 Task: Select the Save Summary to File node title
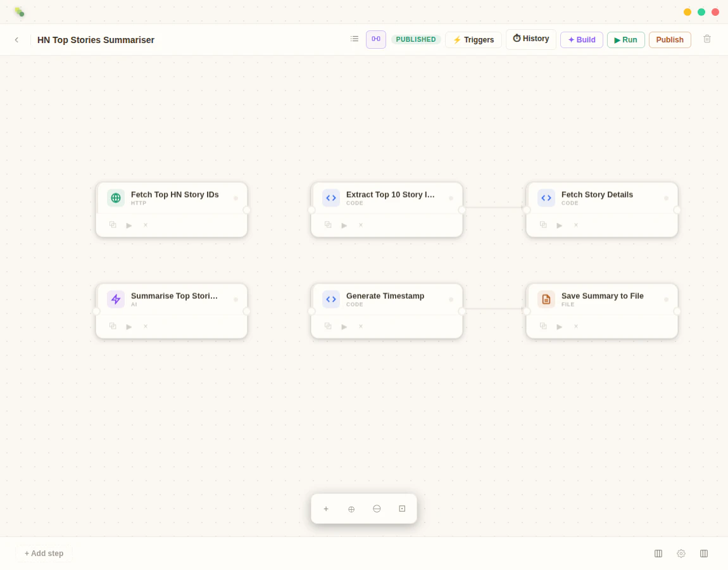tap(602, 296)
